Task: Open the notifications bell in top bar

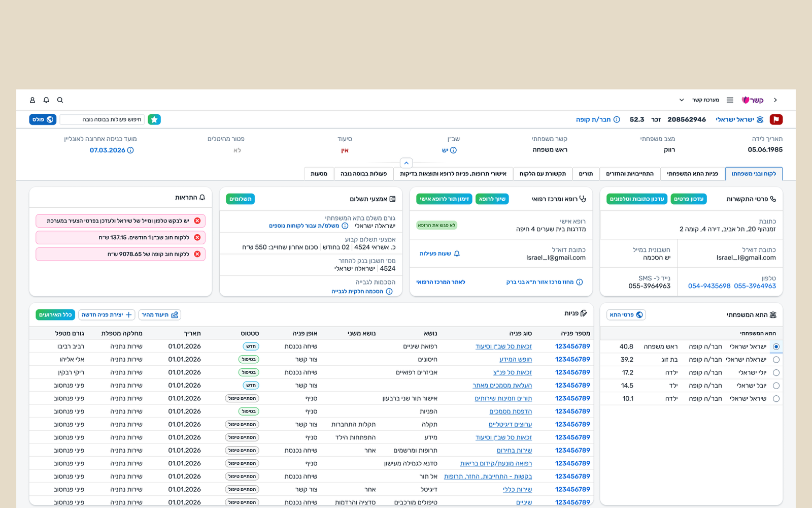Action: click(46, 100)
